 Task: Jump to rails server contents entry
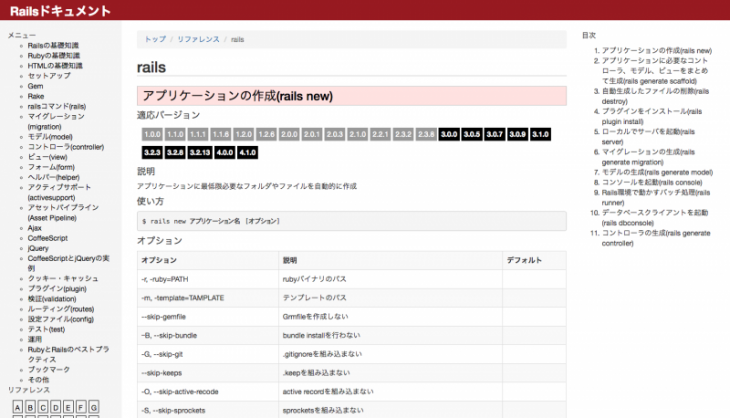pos(648,136)
